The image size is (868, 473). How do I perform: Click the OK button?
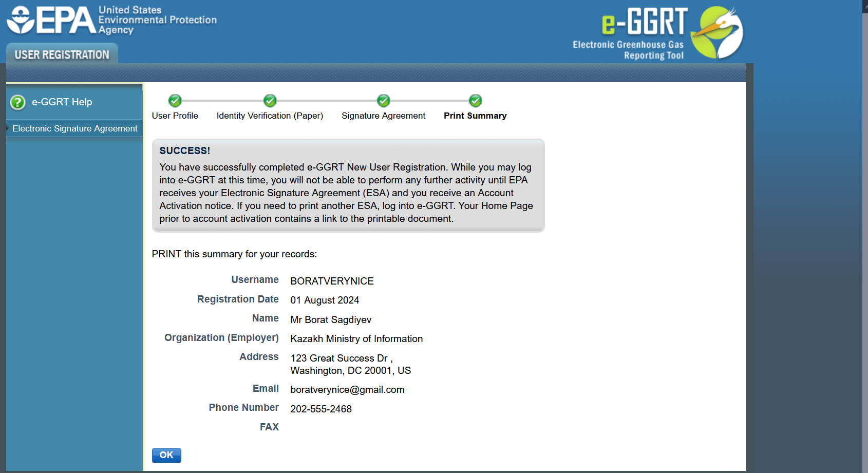tap(166, 455)
